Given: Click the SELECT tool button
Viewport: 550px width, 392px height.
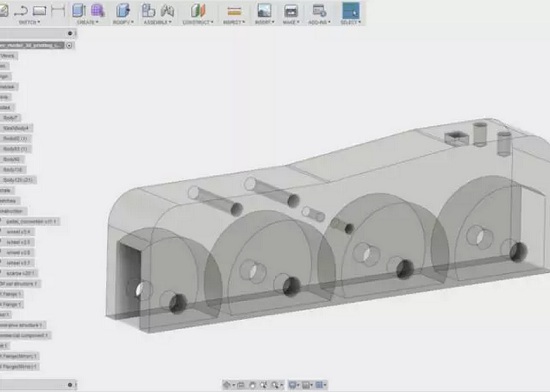Looking at the screenshot, I should pyautogui.click(x=351, y=13).
